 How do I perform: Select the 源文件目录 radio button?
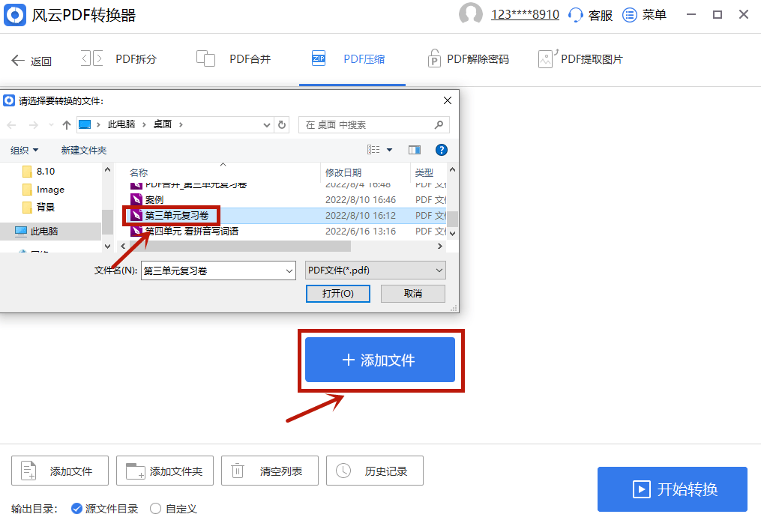point(77,508)
